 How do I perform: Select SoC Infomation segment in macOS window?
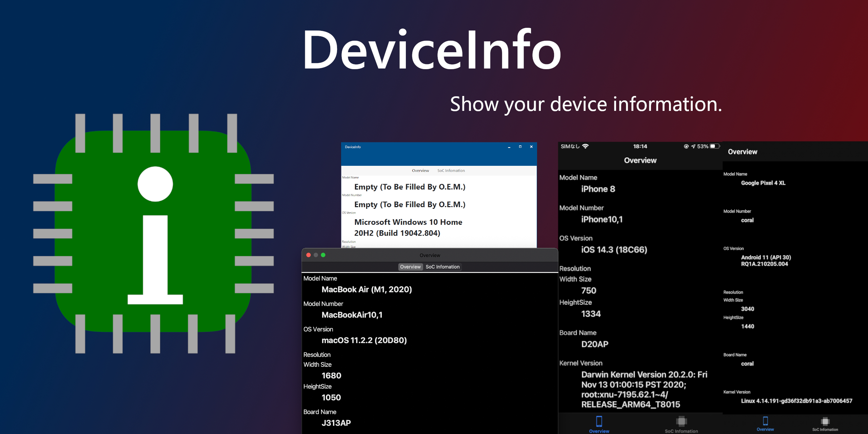point(442,267)
